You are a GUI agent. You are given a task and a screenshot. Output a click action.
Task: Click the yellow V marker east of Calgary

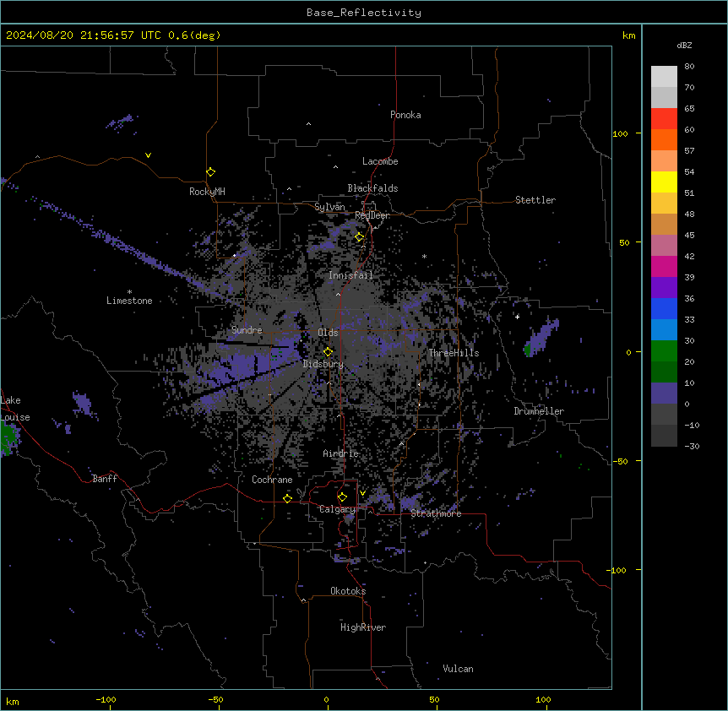coord(362,493)
